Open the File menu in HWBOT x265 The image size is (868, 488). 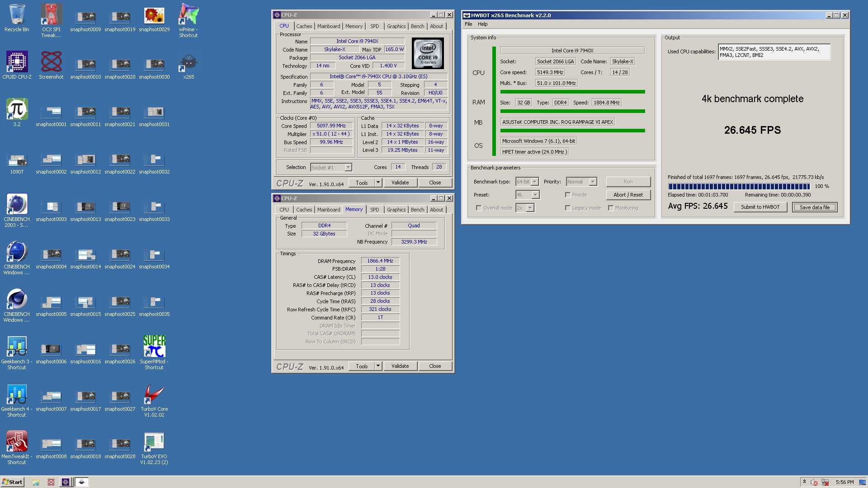468,24
